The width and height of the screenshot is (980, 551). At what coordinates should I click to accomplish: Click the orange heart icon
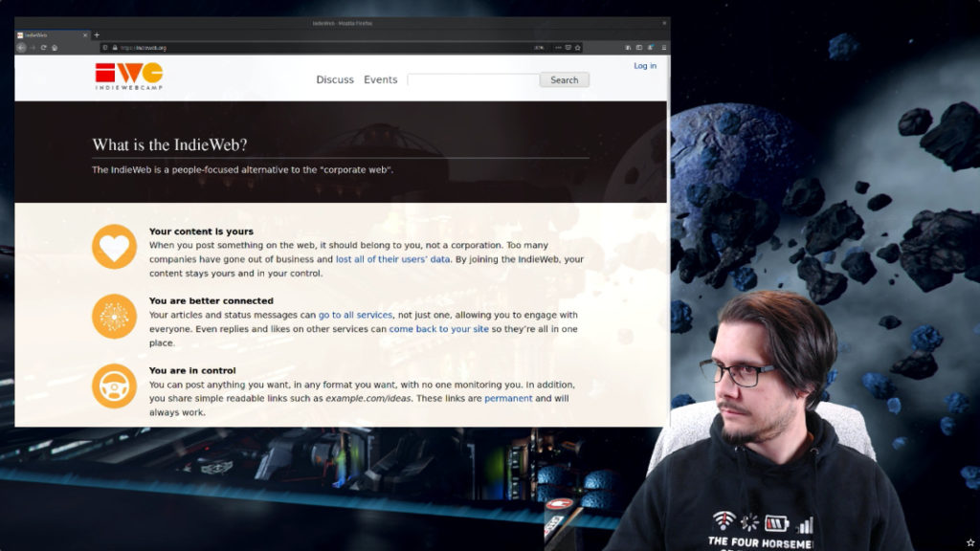point(115,247)
